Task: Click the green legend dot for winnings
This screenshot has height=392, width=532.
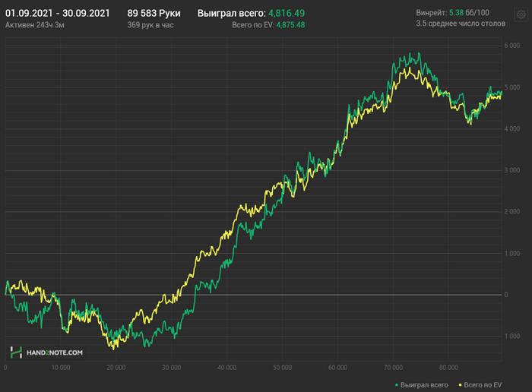Action: 397,385
